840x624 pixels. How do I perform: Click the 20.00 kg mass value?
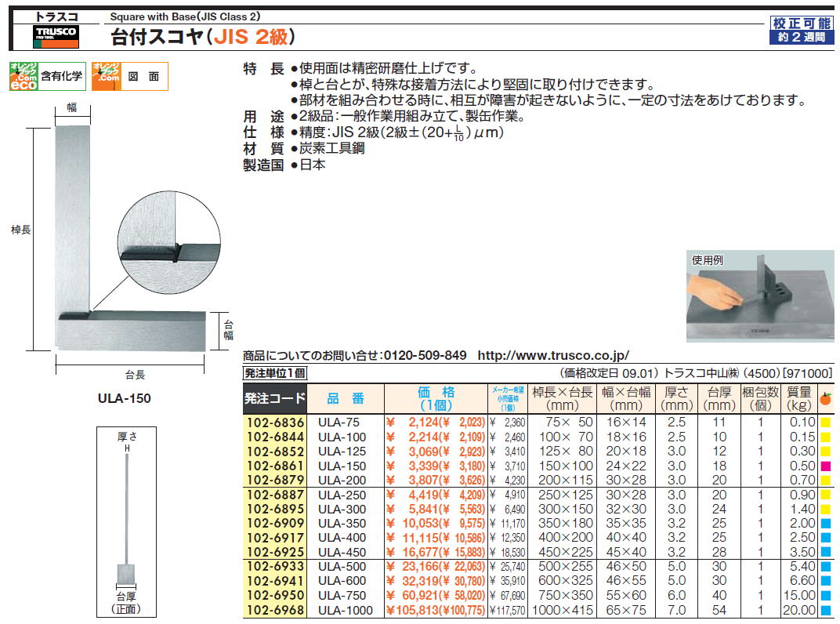(798, 610)
